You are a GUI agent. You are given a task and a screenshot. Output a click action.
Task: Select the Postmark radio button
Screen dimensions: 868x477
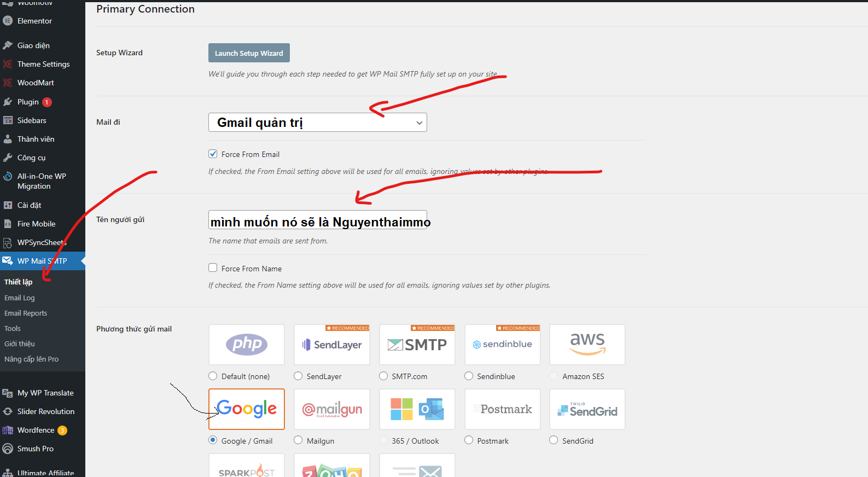click(x=469, y=440)
